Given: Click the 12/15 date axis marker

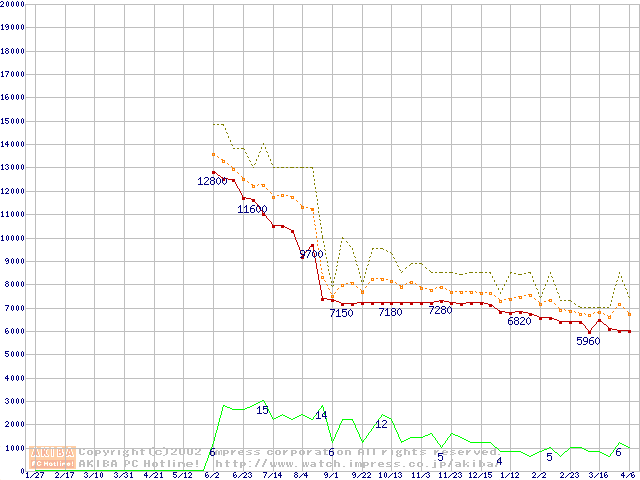Looking at the screenshot, I should tap(480, 475).
